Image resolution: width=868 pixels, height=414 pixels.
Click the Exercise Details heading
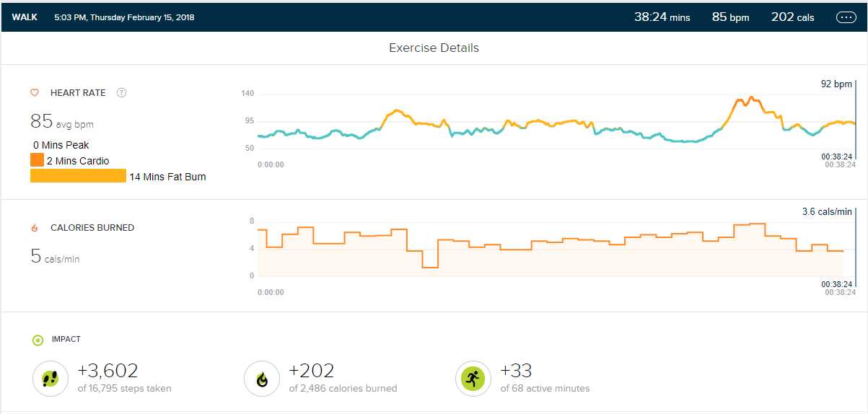434,48
